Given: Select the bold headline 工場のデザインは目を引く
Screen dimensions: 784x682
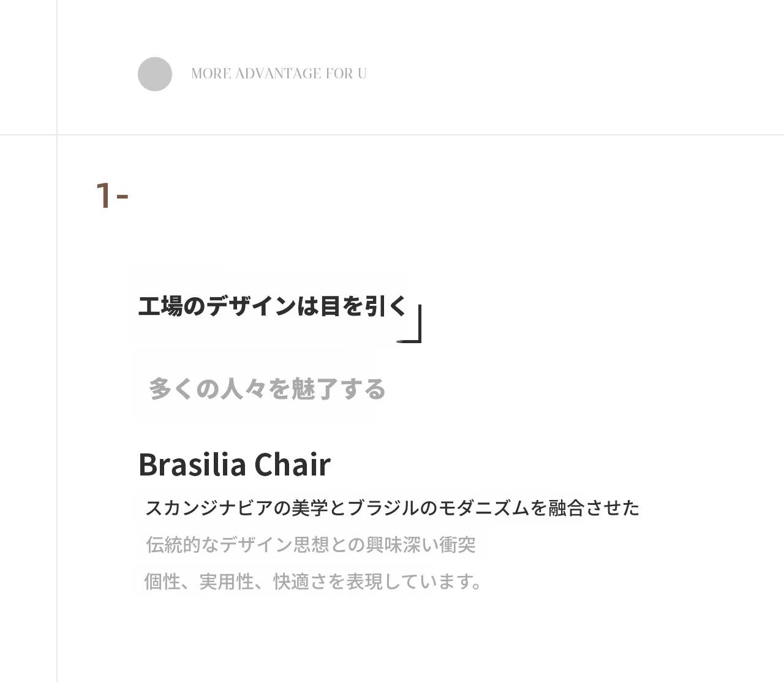Looking at the screenshot, I should (x=273, y=306).
